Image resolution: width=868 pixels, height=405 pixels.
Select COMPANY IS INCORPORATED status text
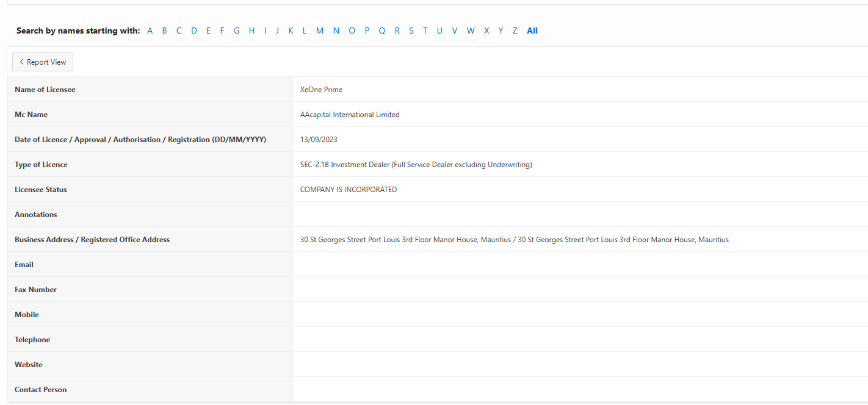[x=349, y=190]
